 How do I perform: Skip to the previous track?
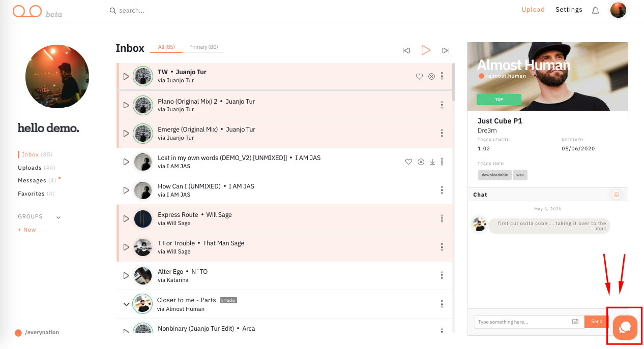point(406,50)
